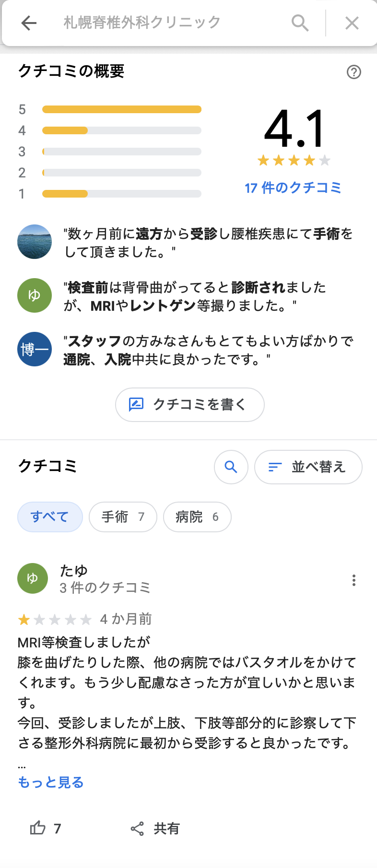Go back with the left arrow icon
Image resolution: width=377 pixels, height=868 pixels.
pos(29,23)
